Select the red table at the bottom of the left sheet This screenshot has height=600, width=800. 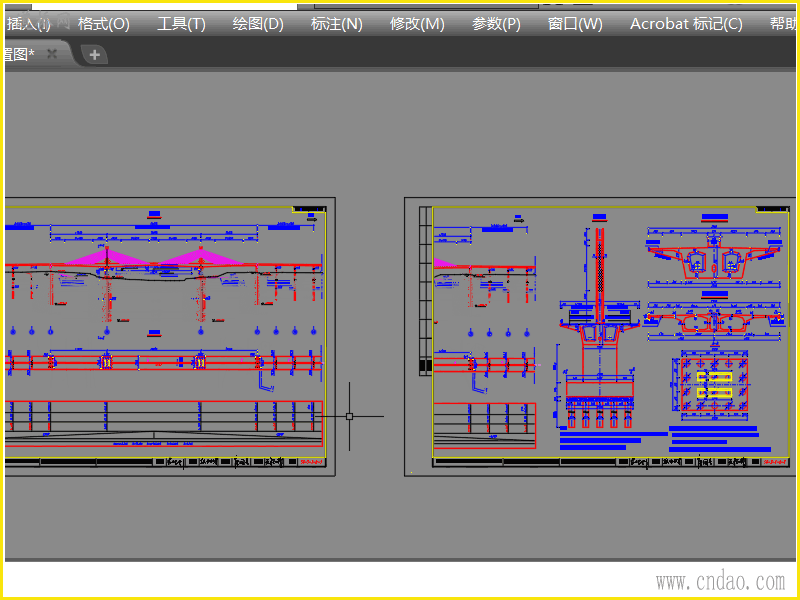tap(164, 423)
